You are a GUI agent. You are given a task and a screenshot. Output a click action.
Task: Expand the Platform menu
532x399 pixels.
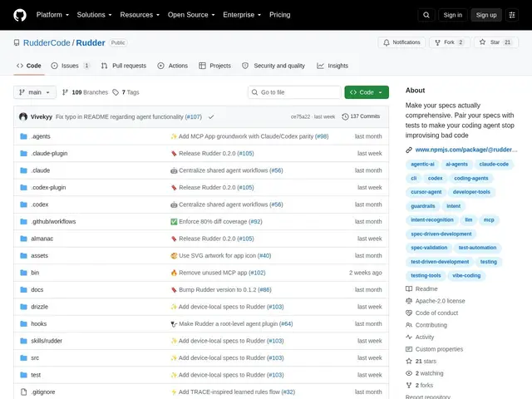[x=52, y=15]
